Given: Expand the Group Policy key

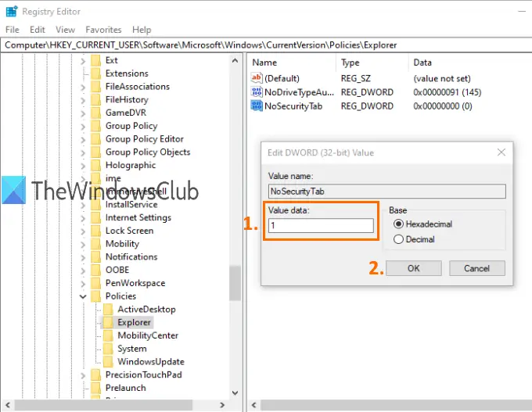Looking at the screenshot, I should (83, 127).
